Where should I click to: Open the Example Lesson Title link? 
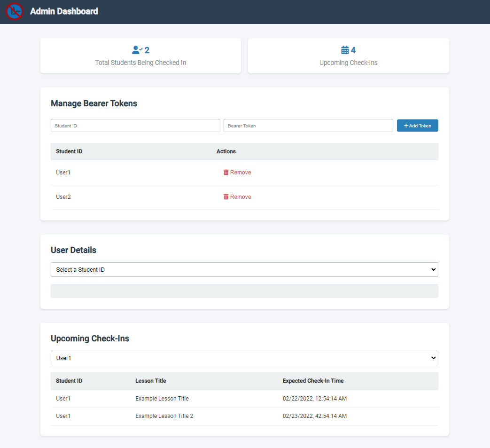tap(162, 398)
